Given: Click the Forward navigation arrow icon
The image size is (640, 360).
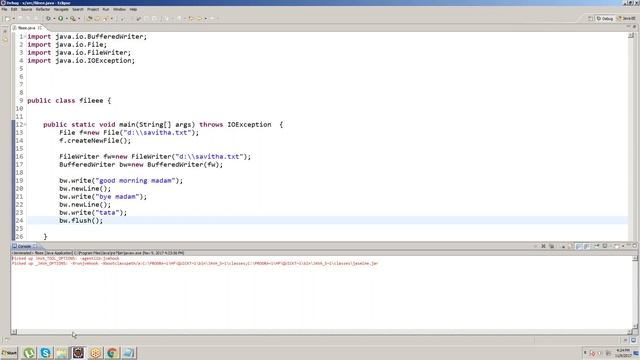Looking at the screenshot, I should click(200, 18).
